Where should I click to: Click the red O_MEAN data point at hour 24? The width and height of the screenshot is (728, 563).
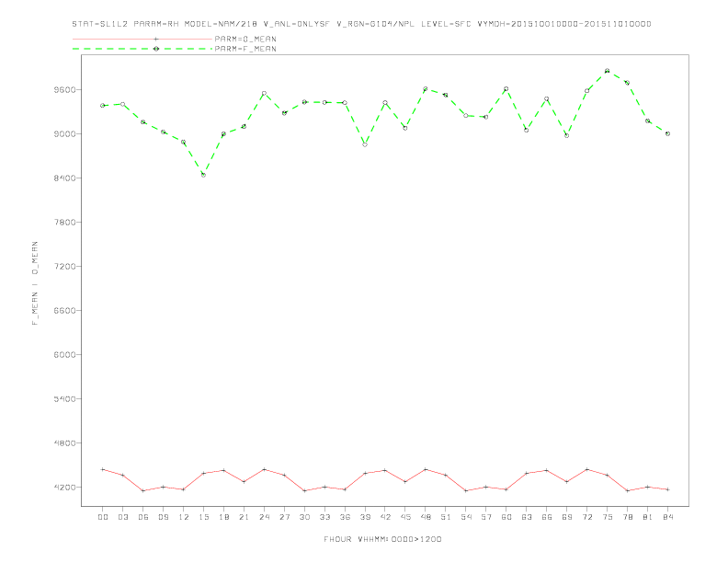point(264,470)
